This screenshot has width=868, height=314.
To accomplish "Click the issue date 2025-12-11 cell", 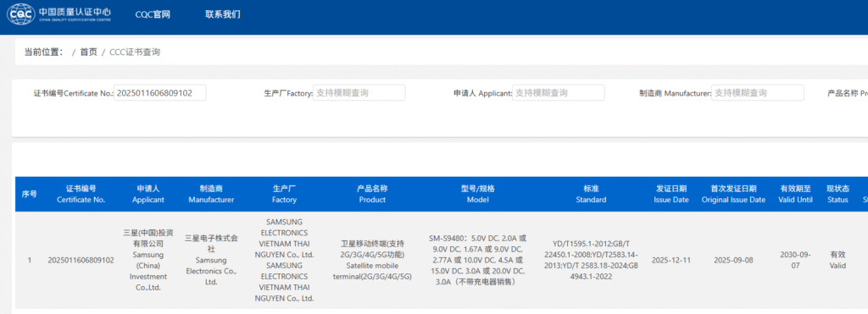I will pos(671,260).
